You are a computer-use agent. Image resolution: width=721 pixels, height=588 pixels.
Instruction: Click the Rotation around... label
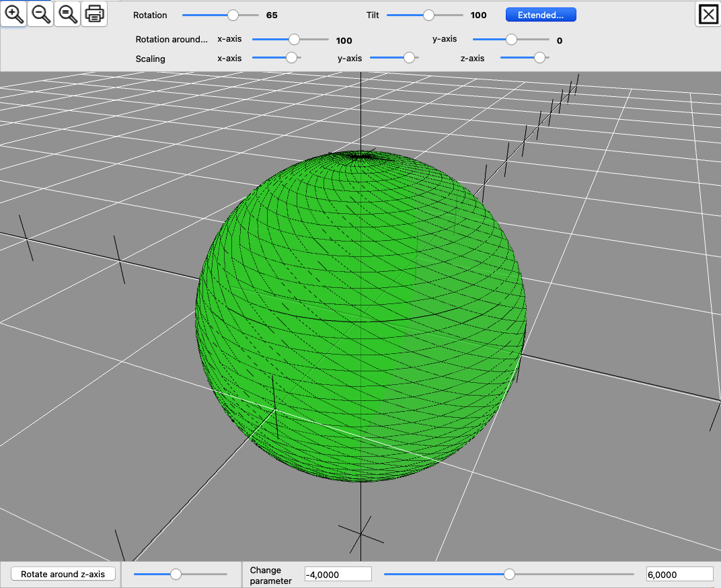point(172,40)
